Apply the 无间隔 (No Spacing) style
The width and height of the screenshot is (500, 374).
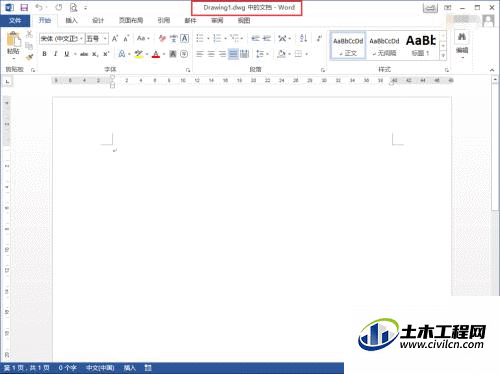pos(384,46)
